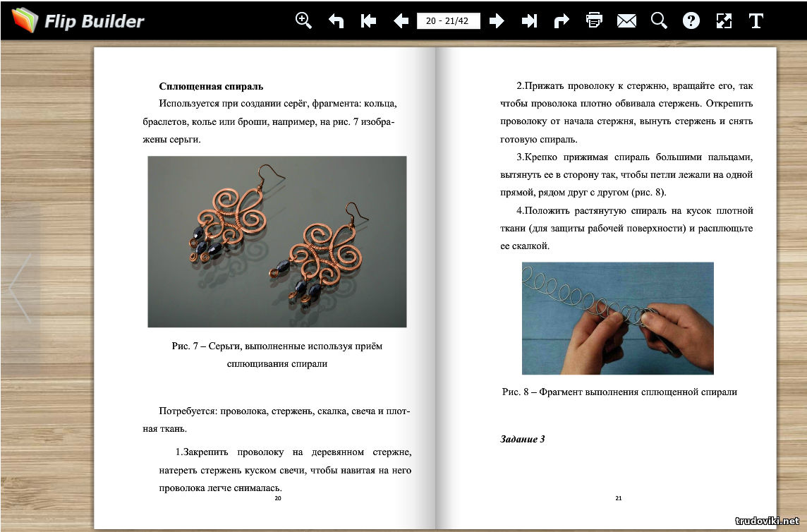Go to the next page using toolbar arrow
807x532 pixels.
(x=497, y=20)
